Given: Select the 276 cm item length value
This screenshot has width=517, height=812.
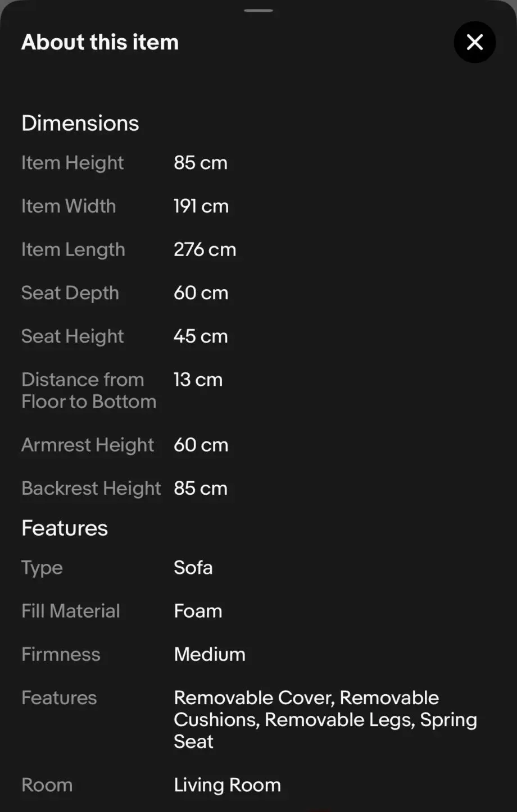Looking at the screenshot, I should coord(205,249).
